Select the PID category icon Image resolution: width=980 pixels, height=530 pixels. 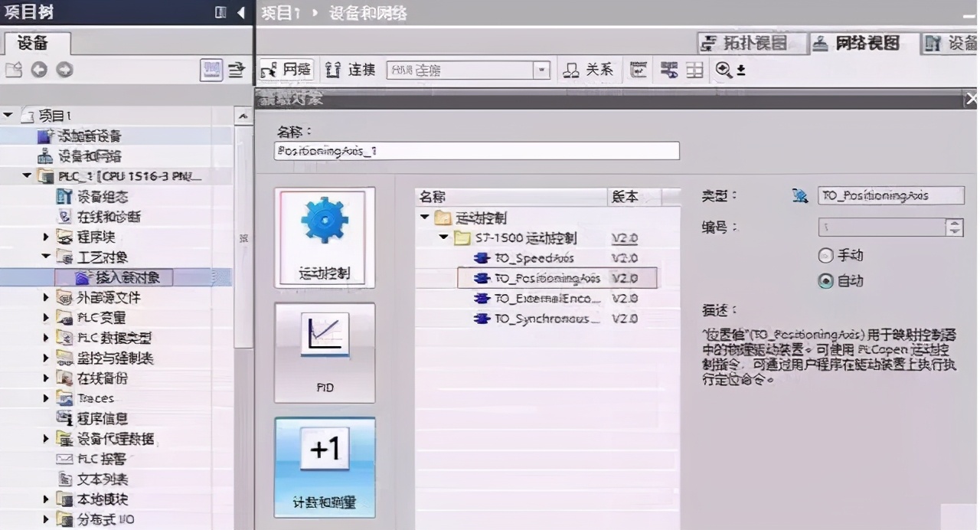(x=324, y=352)
